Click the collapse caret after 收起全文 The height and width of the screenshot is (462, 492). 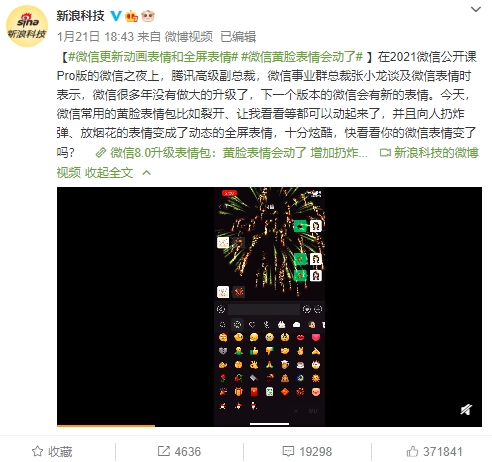[147, 173]
